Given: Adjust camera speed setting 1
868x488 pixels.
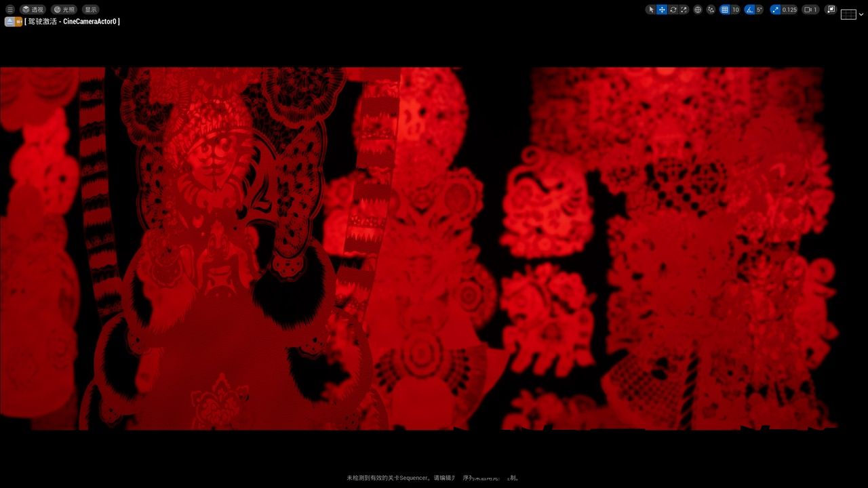Looking at the screenshot, I should [810, 9].
